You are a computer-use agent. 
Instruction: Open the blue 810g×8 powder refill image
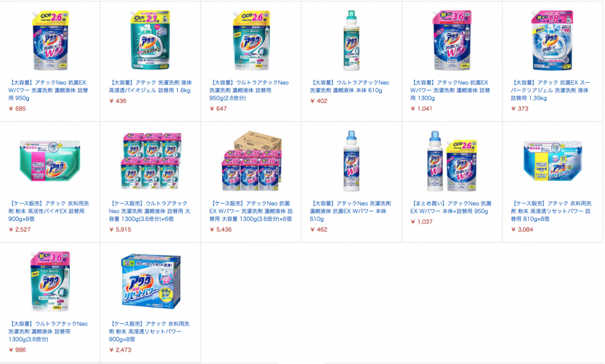552,161
